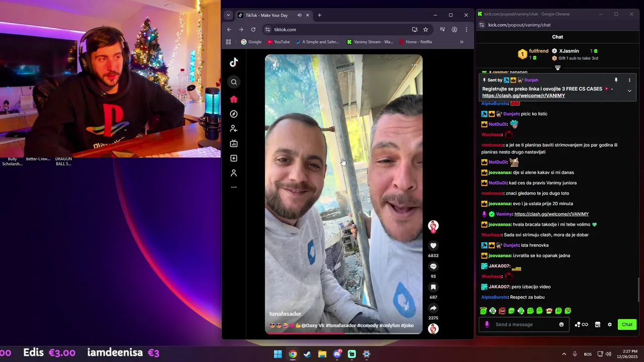The width and height of the screenshot is (644, 362).
Task: Open clash.gg link posted by Vanimy
Action: (x=551, y=214)
